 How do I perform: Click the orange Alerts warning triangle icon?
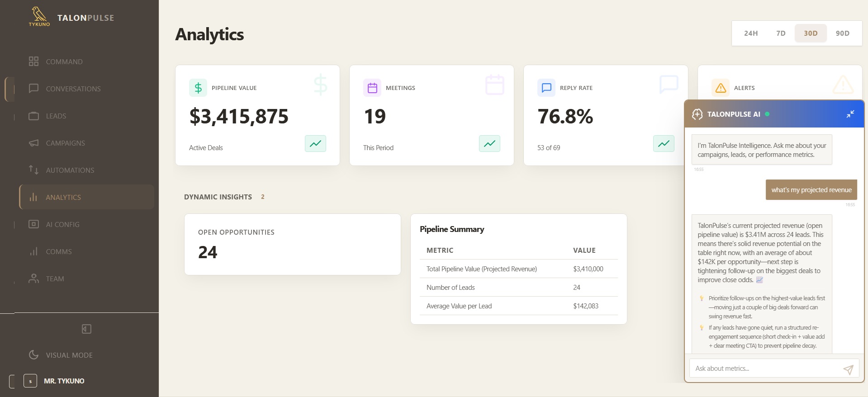[x=721, y=88]
